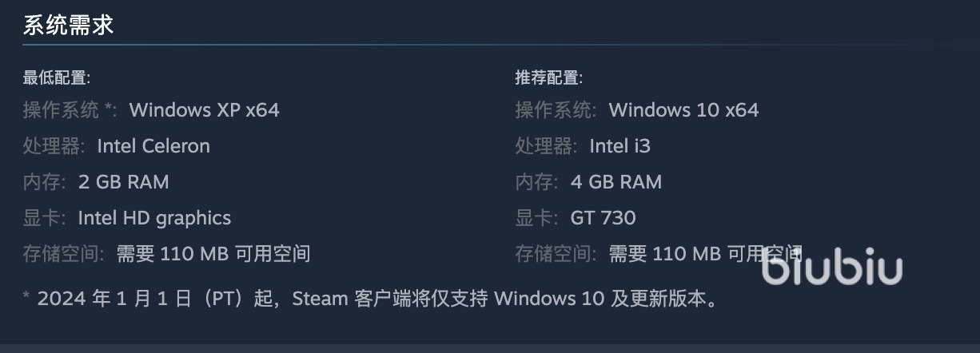
Task: Click the GT 730 graphics card value
Action: click(x=603, y=218)
